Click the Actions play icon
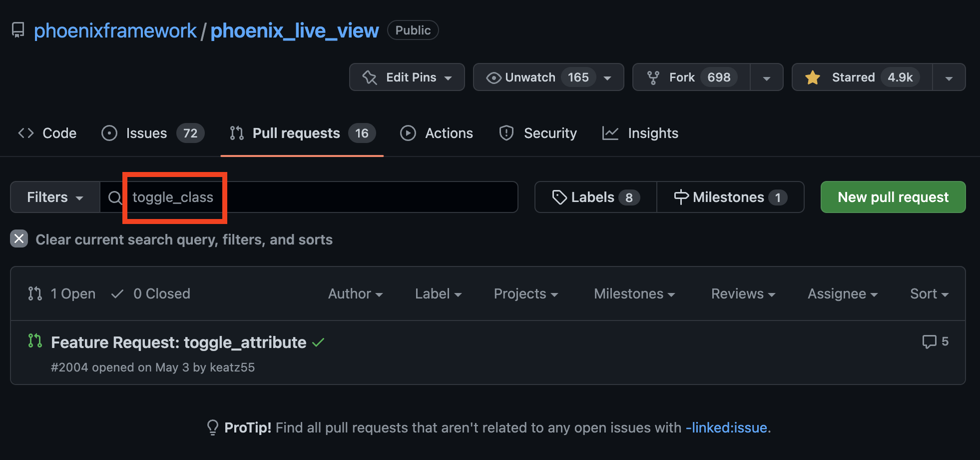The image size is (980, 460). (408, 133)
